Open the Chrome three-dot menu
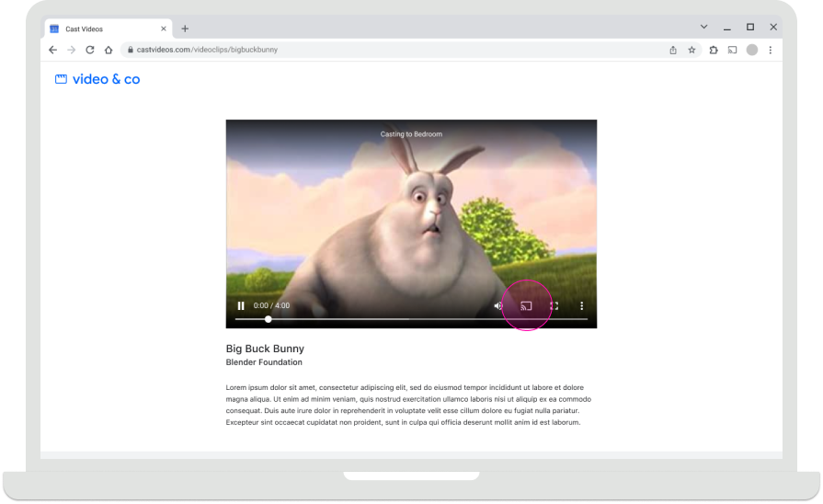 pos(771,50)
